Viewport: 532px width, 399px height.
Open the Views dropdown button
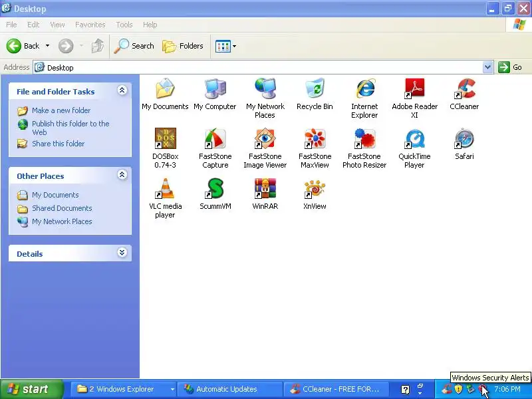(225, 46)
